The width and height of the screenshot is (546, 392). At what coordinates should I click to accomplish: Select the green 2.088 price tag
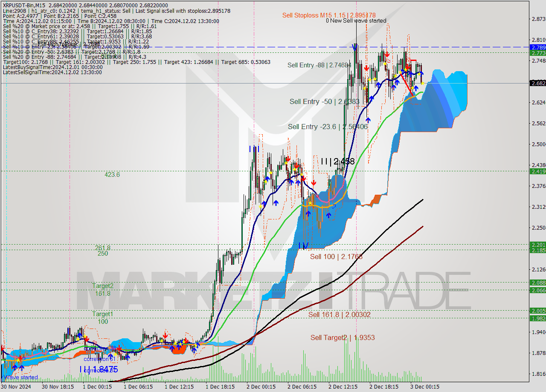(537, 282)
